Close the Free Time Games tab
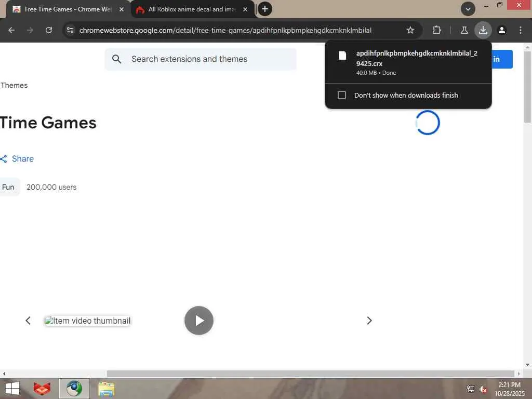 click(122, 9)
